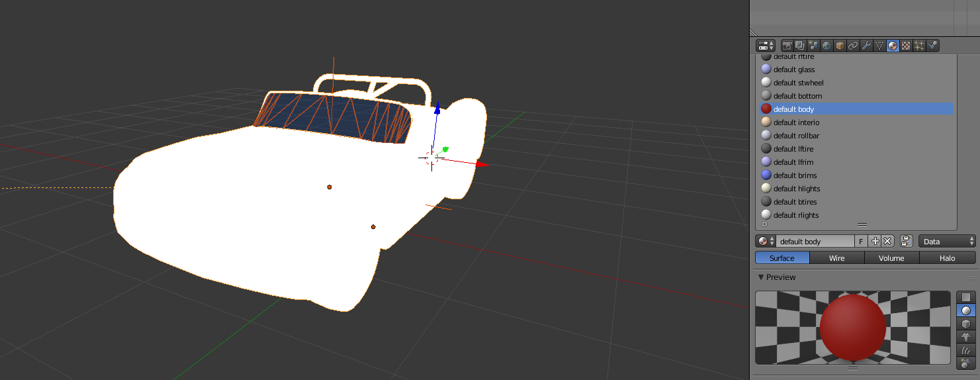Open the Render Layers properties tab
Viewport: 980px width, 380px height.
tap(800, 46)
